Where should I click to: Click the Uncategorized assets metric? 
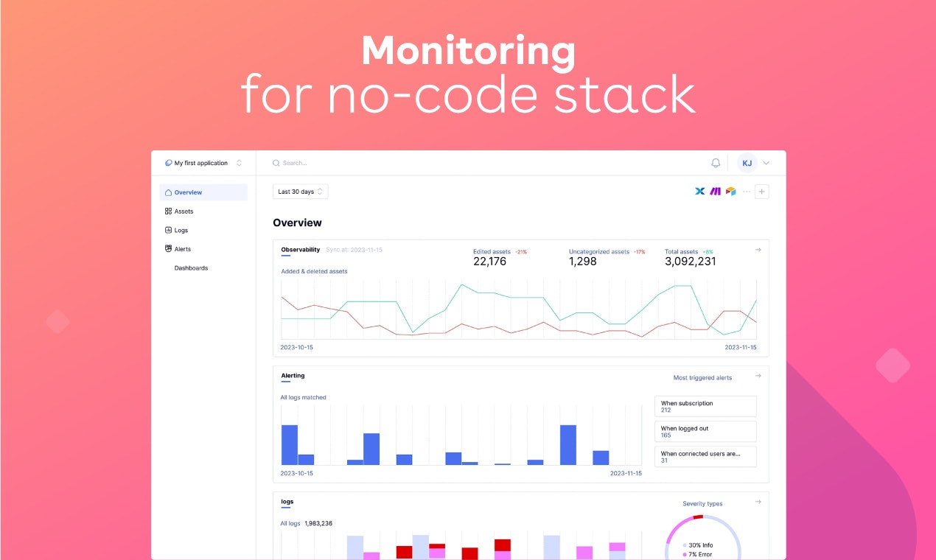(x=607, y=257)
